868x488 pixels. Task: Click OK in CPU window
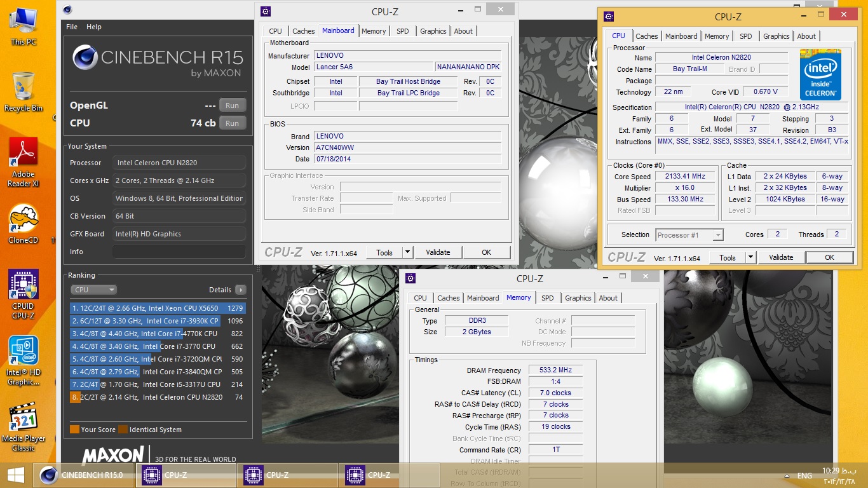[x=830, y=257]
